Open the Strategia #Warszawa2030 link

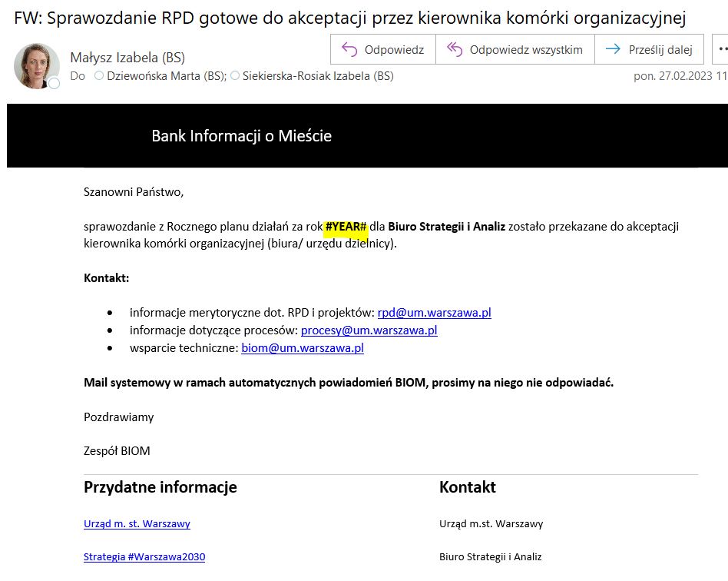(x=144, y=557)
